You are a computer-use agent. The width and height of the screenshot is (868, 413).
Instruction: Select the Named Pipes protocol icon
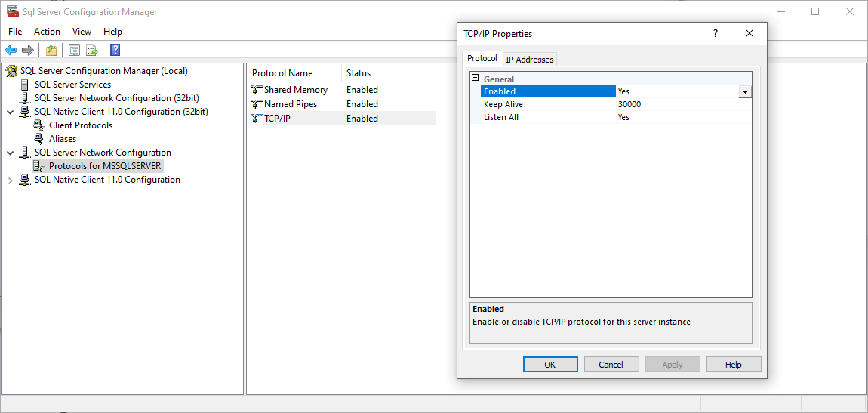257,104
